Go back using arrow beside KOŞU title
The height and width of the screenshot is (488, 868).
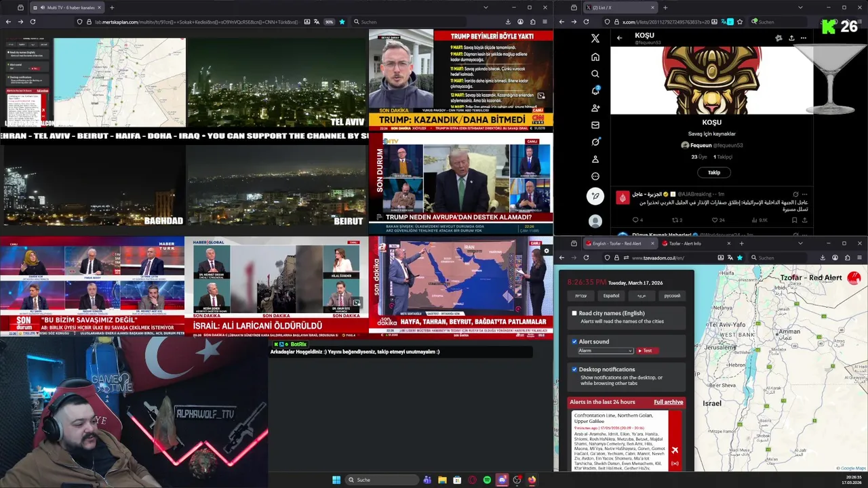tap(619, 38)
